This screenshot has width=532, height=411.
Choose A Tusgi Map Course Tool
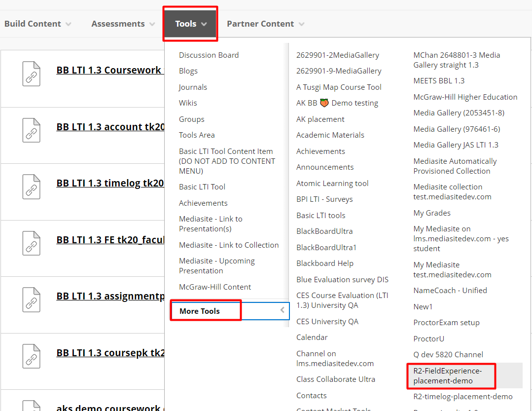click(x=339, y=87)
